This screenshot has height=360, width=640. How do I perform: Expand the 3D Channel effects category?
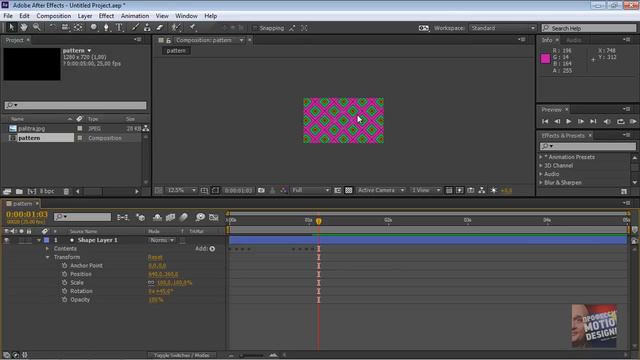(x=541, y=165)
